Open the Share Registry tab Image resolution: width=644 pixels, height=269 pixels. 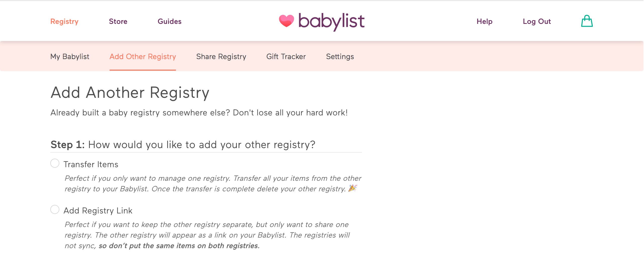click(x=221, y=57)
